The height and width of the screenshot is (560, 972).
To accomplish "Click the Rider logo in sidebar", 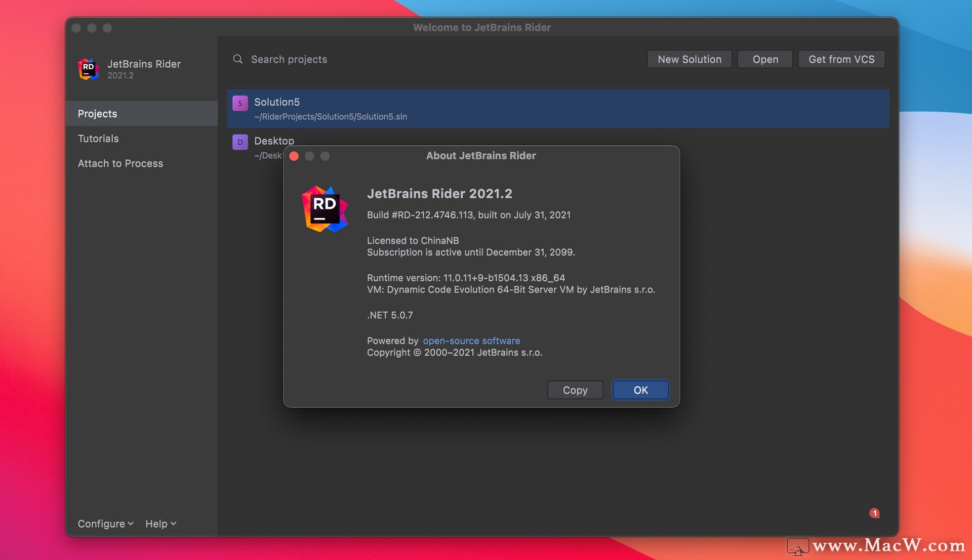I will point(89,69).
